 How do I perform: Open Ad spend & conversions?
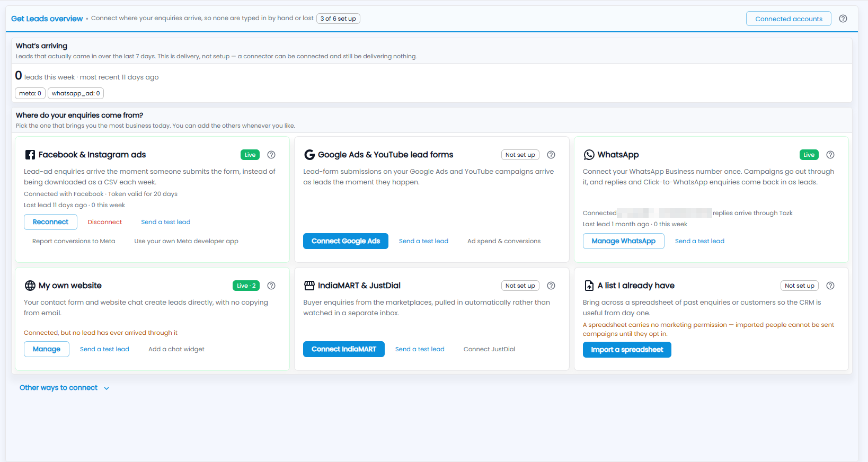coord(504,241)
